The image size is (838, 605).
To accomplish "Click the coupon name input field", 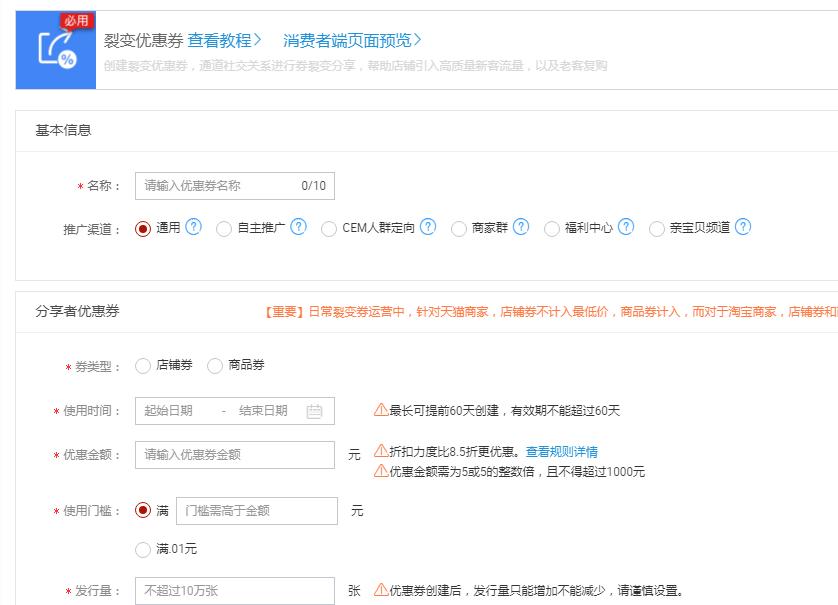I will pyautogui.click(x=235, y=185).
